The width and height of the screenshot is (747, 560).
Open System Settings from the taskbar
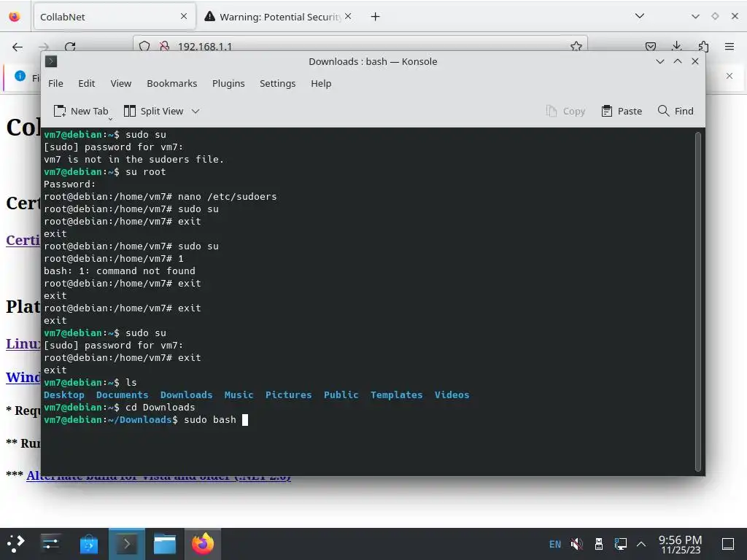coord(50,544)
